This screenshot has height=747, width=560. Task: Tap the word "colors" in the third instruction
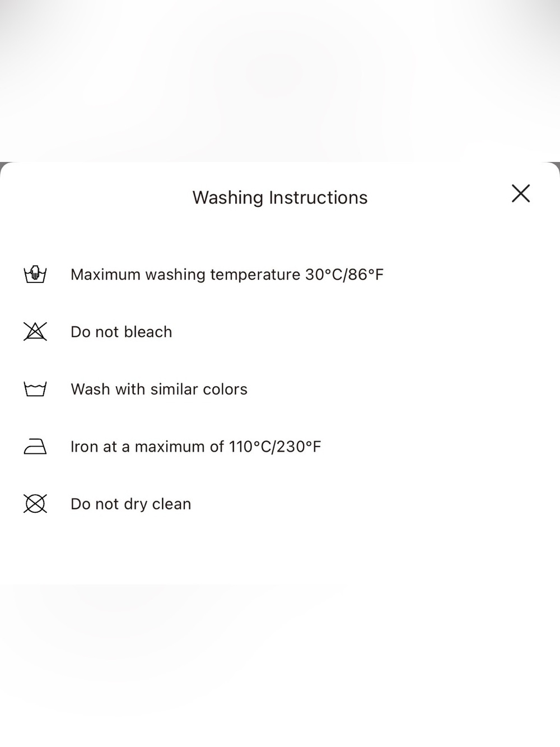pos(225,389)
